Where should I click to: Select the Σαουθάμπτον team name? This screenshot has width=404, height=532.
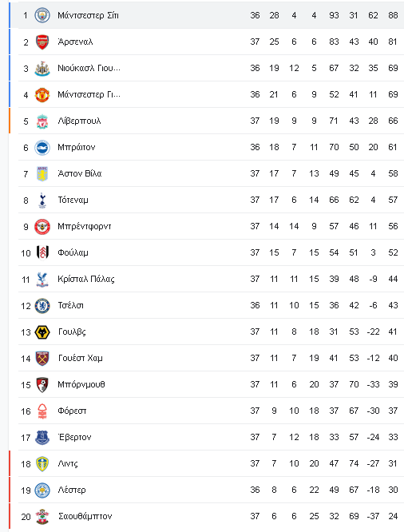tap(85, 516)
